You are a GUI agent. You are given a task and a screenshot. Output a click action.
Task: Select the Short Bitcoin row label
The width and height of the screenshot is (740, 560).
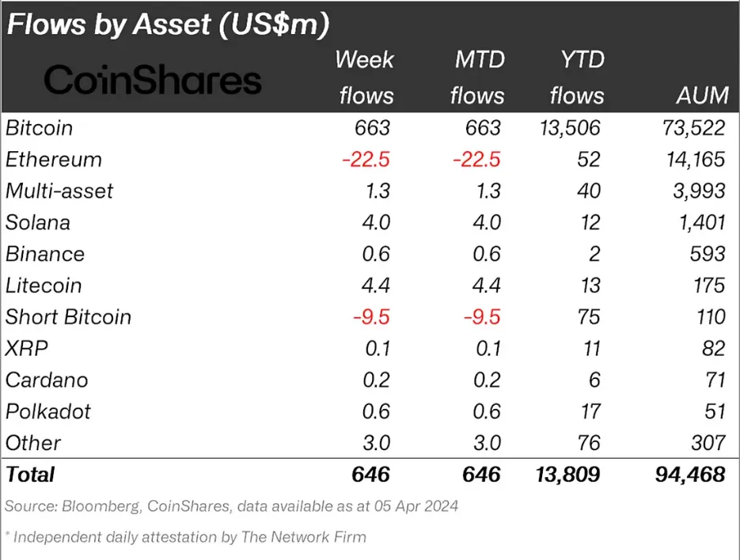pos(68,317)
